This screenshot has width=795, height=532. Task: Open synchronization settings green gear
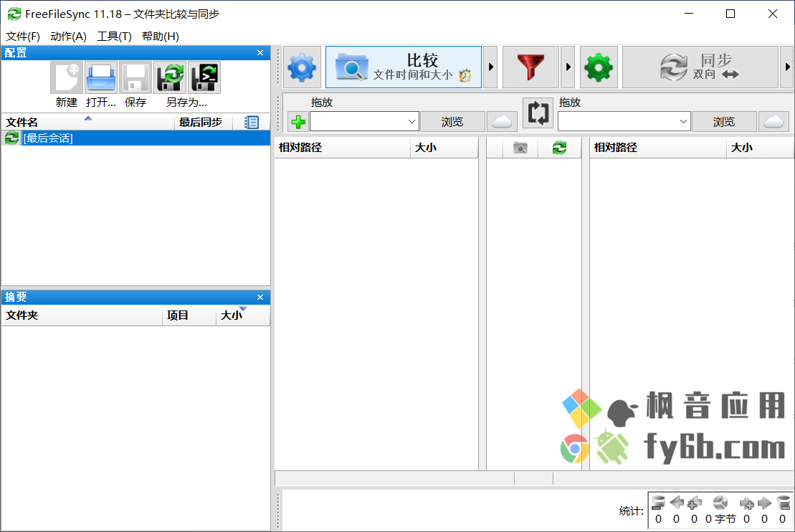tap(599, 67)
